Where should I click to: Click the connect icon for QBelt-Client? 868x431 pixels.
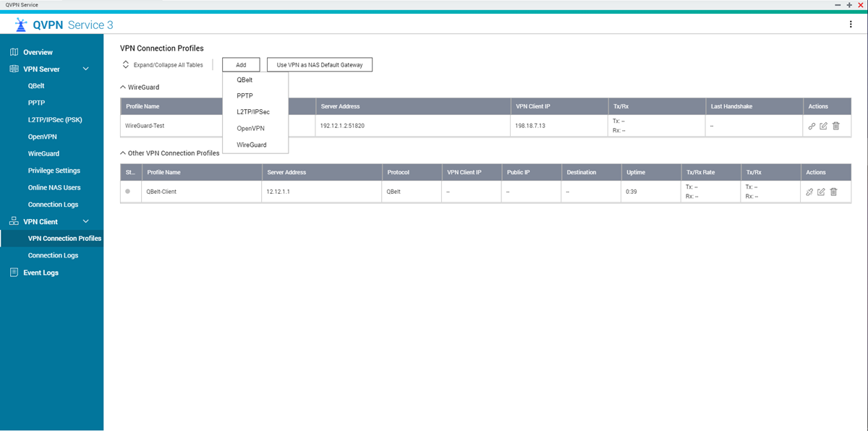point(809,192)
